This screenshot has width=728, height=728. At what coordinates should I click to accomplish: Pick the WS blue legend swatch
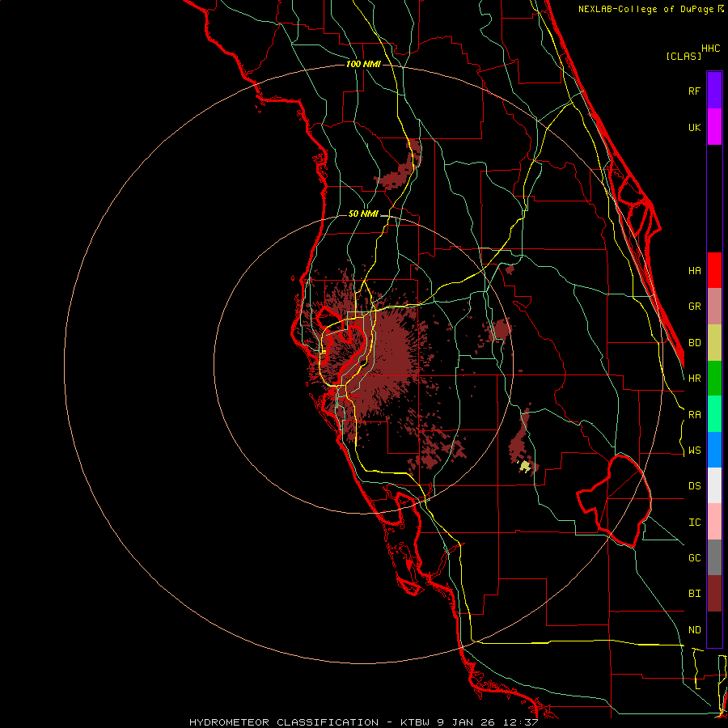[x=714, y=450]
